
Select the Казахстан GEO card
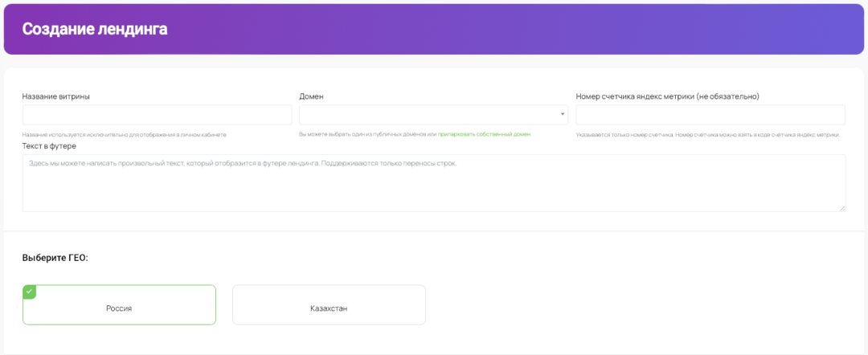click(x=329, y=304)
